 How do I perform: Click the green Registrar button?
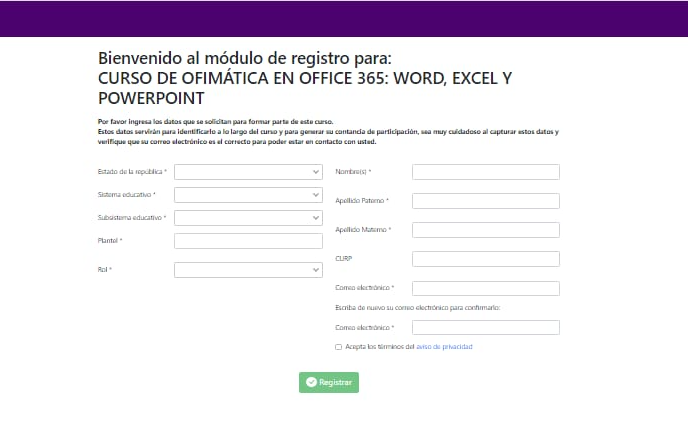329,382
